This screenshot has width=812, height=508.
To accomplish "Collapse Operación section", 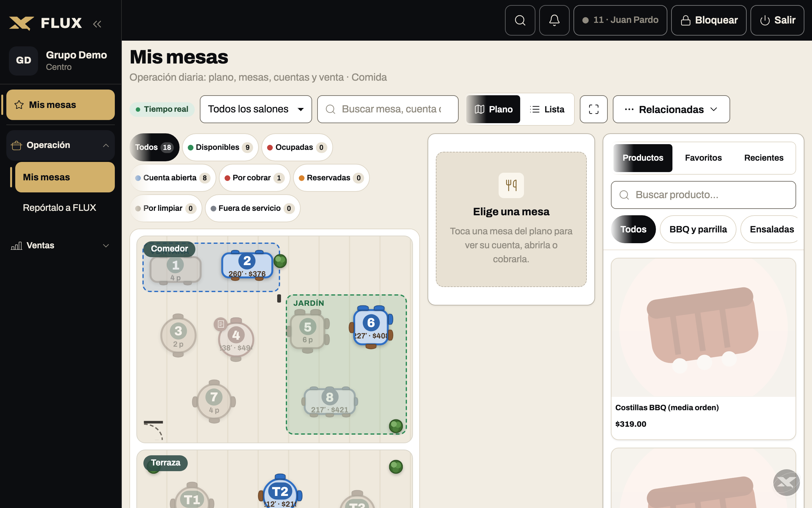I will (x=60, y=145).
